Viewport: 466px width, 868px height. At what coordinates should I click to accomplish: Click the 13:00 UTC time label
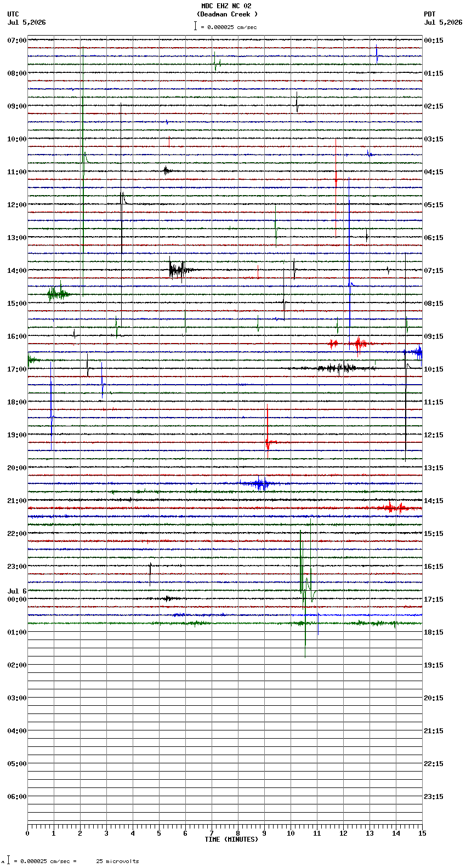tap(17, 238)
